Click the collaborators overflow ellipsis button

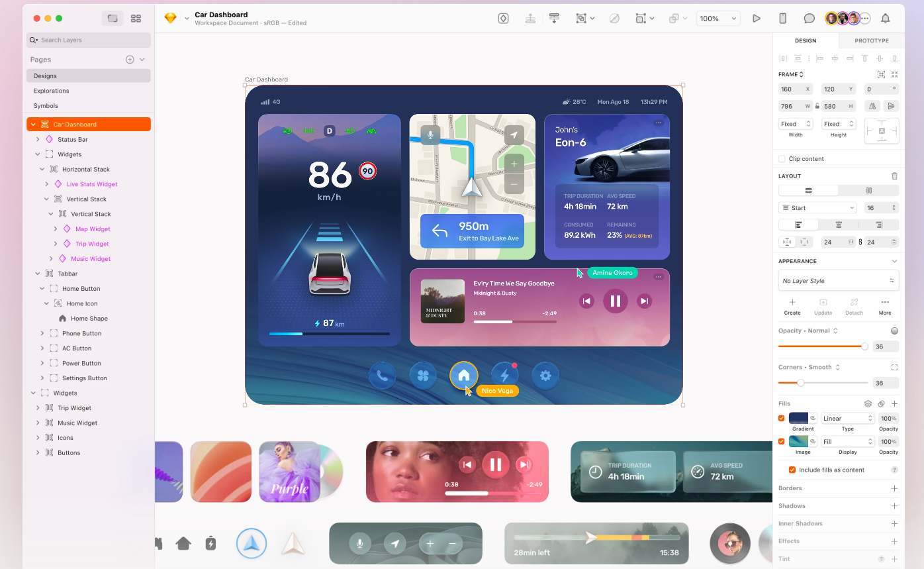pyautogui.click(x=865, y=19)
